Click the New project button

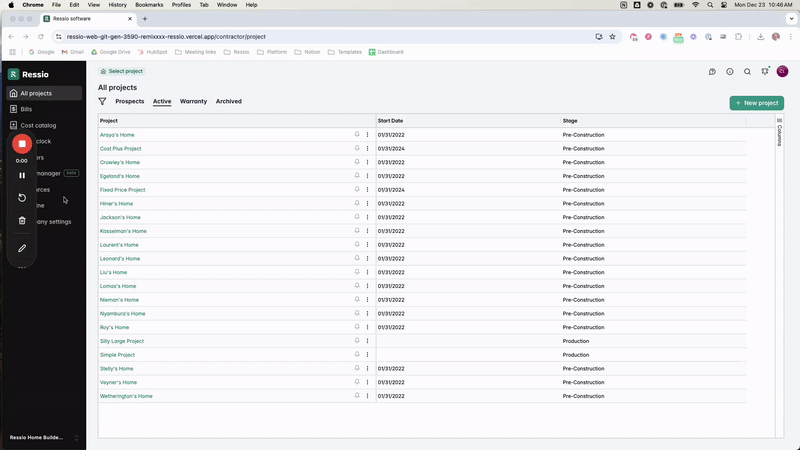[x=756, y=103]
